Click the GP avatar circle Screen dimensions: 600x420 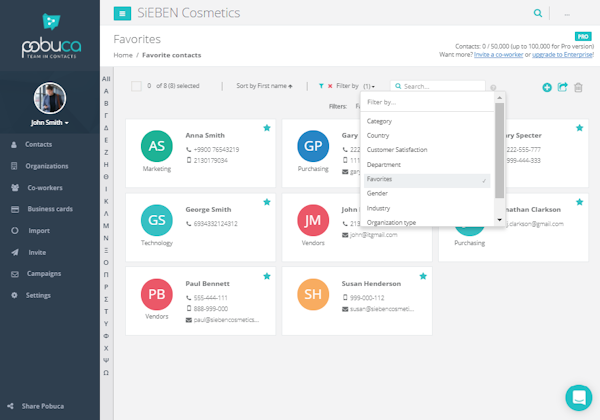pyautogui.click(x=313, y=146)
